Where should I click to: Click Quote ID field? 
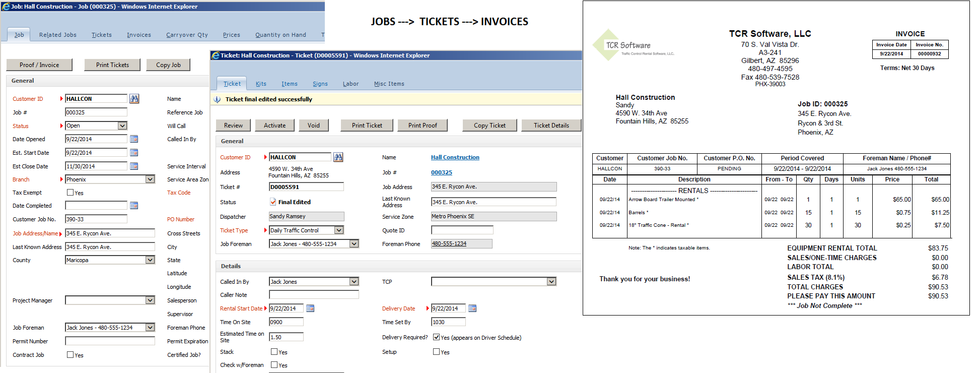point(462,230)
